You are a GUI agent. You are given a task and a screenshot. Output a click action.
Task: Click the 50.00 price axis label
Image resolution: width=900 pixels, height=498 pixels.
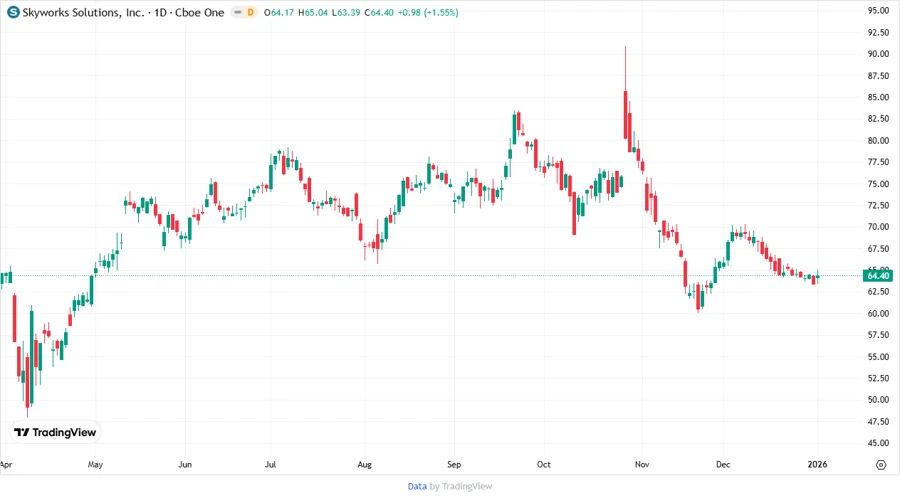click(878, 400)
